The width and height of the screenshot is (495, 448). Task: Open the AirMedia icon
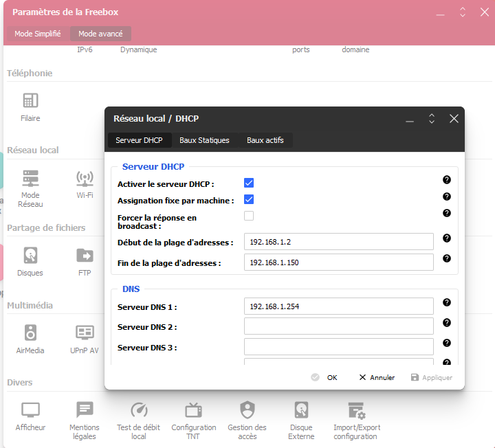[30, 333]
